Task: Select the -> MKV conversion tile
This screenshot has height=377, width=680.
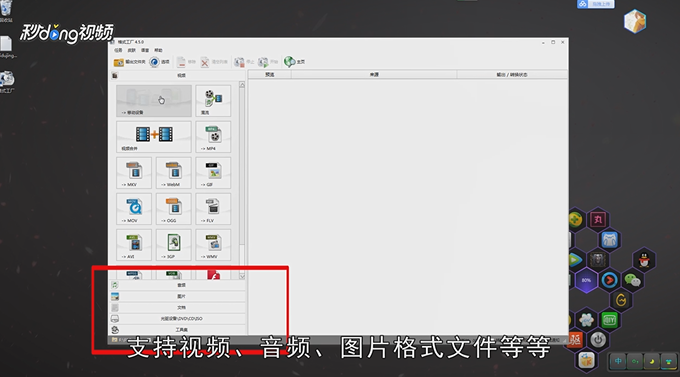Action: 134,173
